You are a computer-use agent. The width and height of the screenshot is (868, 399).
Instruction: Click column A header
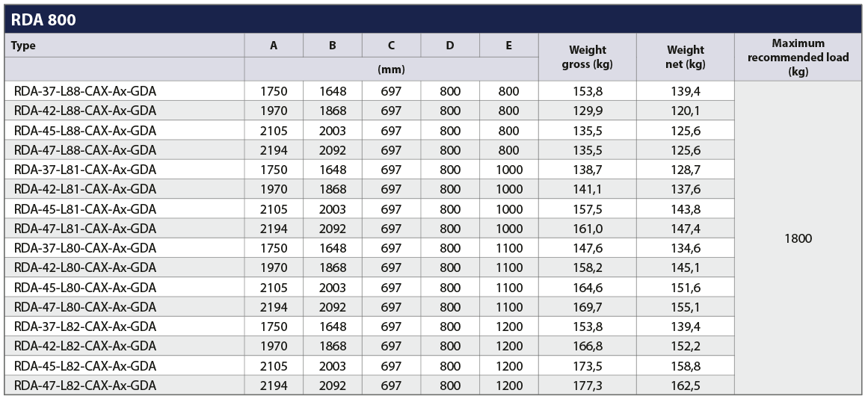coord(274,46)
